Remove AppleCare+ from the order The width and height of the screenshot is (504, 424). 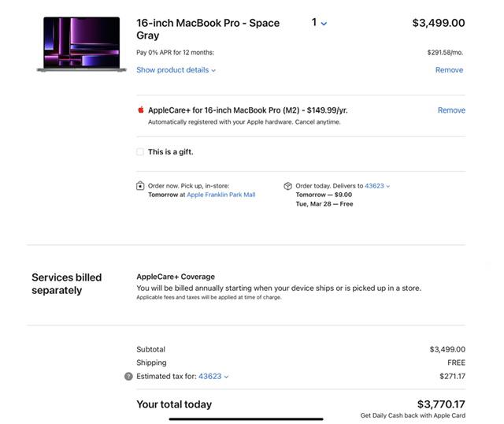click(451, 110)
